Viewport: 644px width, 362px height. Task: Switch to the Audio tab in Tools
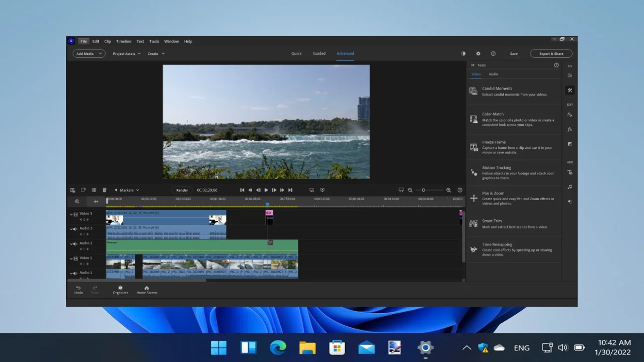click(x=494, y=74)
